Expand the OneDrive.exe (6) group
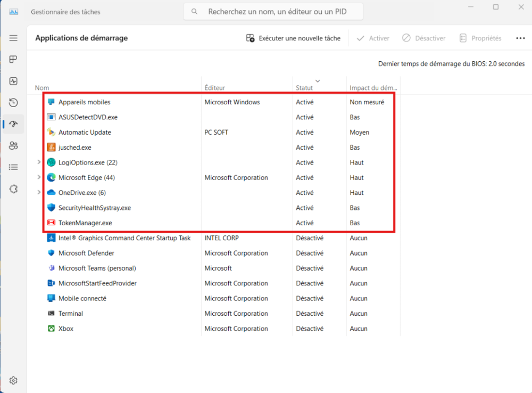 coord(39,192)
